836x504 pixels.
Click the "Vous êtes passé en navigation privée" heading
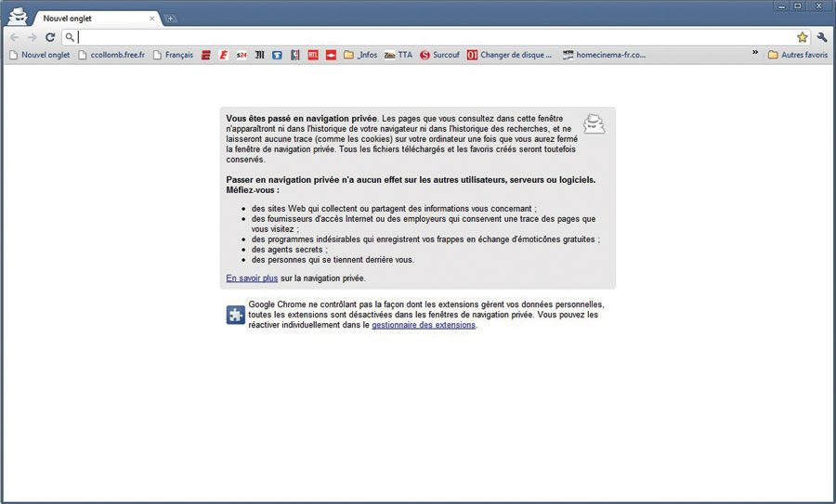click(301, 119)
